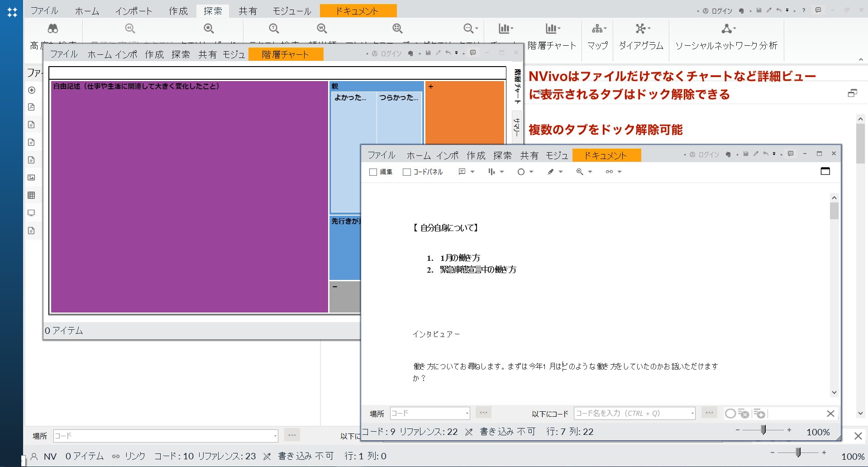Adjust the zoom slider in Document window

[x=763, y=430]
